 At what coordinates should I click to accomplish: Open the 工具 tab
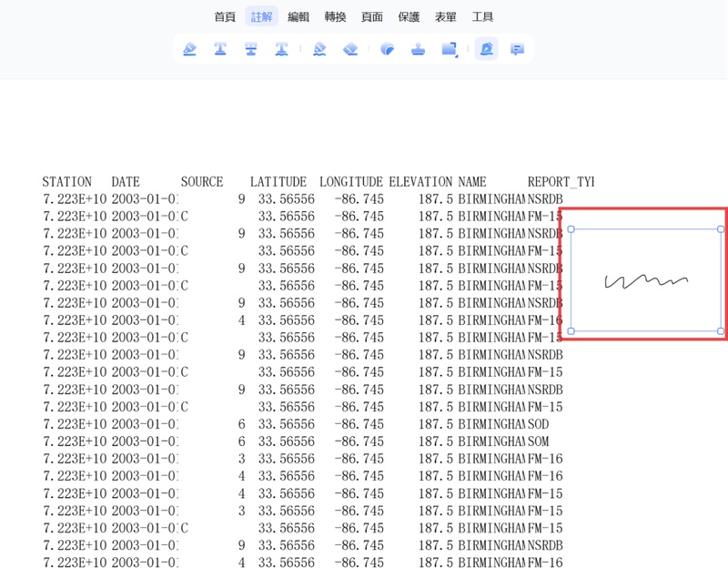tap(482, 16)
